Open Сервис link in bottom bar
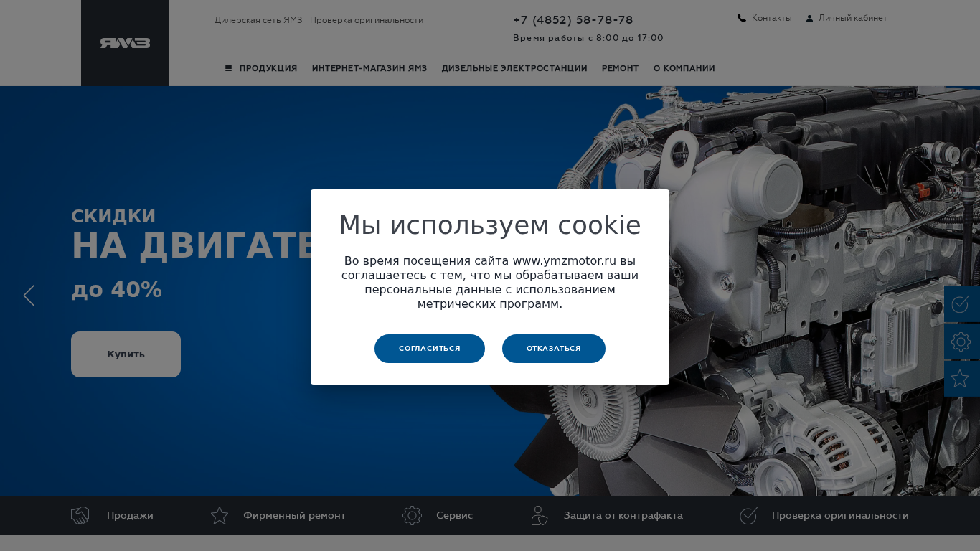The width and height of the screenshot is (980, 551). point(454,516)
